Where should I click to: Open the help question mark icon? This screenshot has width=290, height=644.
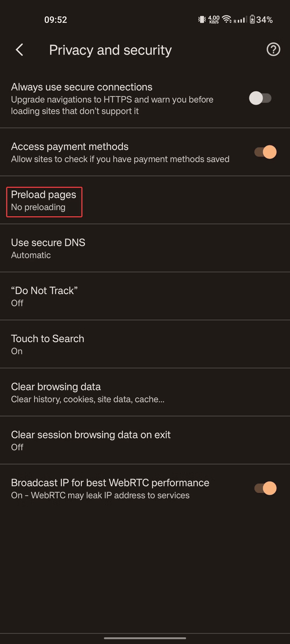273,50
